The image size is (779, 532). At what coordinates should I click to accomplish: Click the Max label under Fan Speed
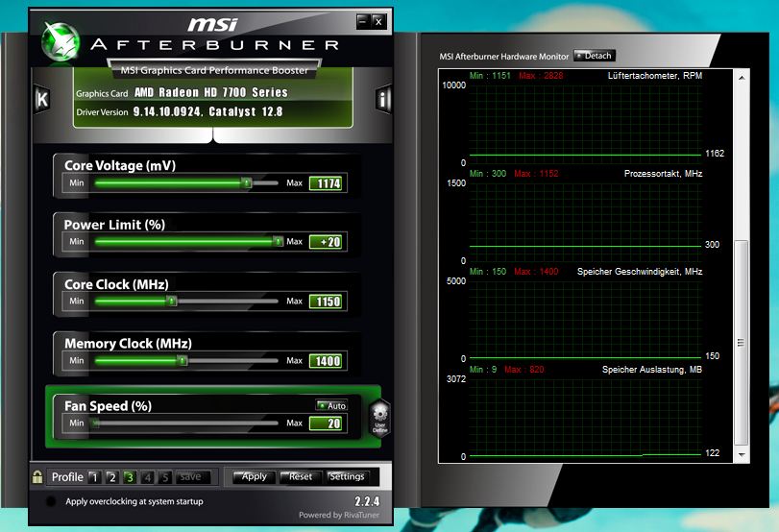click(x=294, y=423)
